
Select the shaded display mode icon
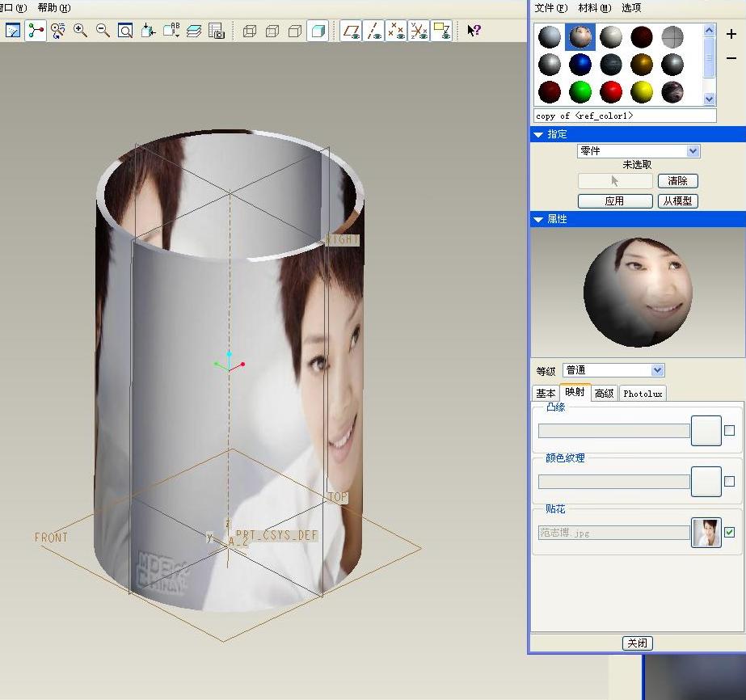(318, 31)
